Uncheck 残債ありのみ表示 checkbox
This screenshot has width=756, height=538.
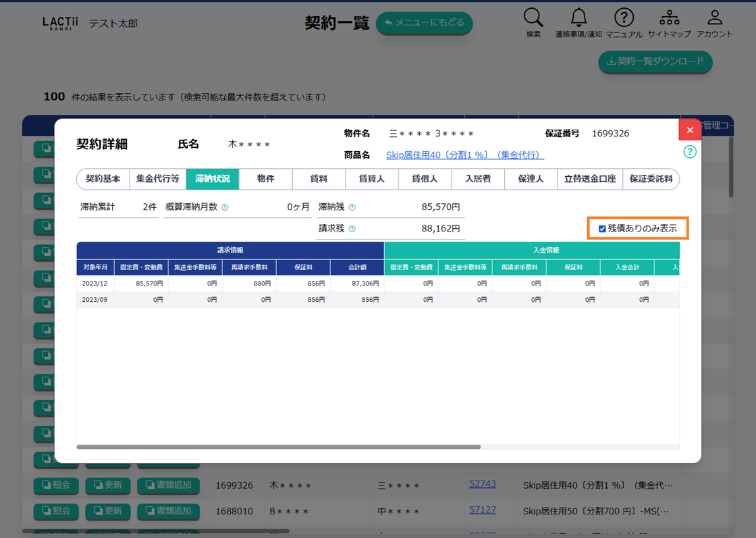[x=602, y=229]
